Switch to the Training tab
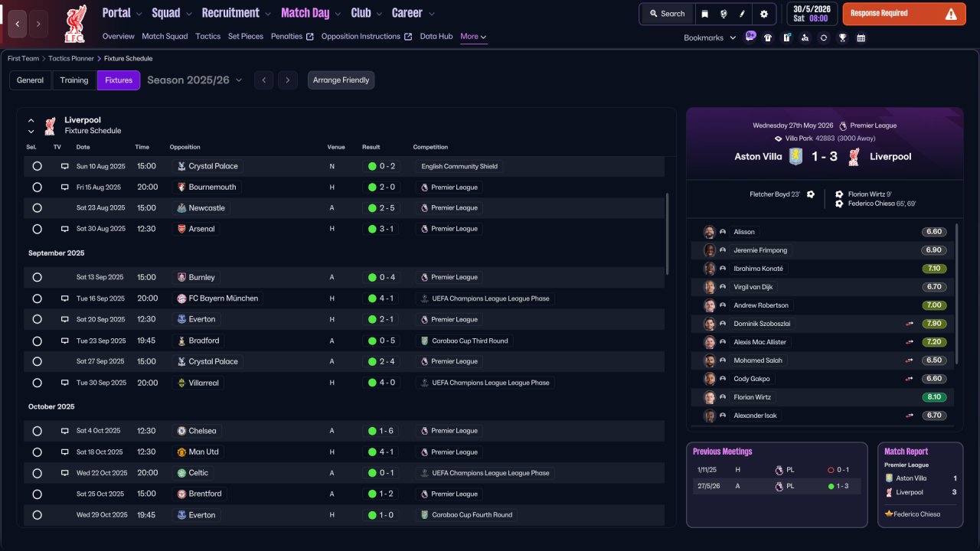Image resolution: width=980 pixels, height=551 pixels. pyautogui.click(x=74, y=80)
